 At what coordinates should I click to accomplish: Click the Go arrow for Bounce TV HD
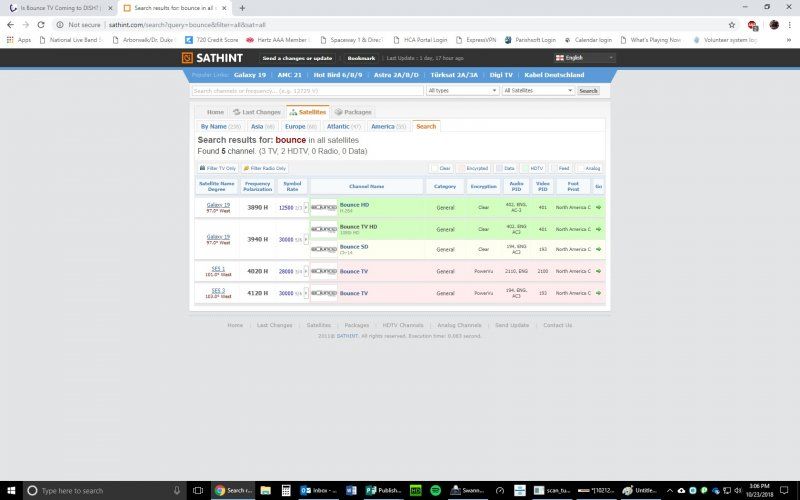click(x=598, y=229)
